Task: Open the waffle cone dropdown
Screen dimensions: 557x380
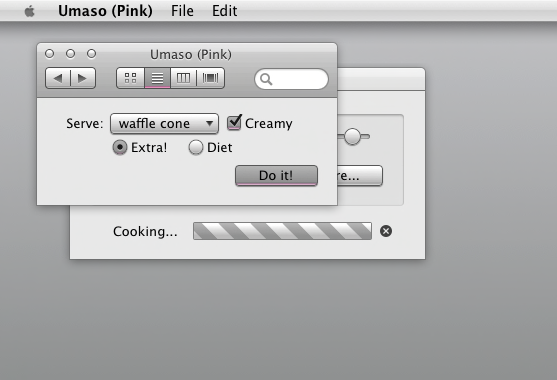Action: click(x=164, y=124)
